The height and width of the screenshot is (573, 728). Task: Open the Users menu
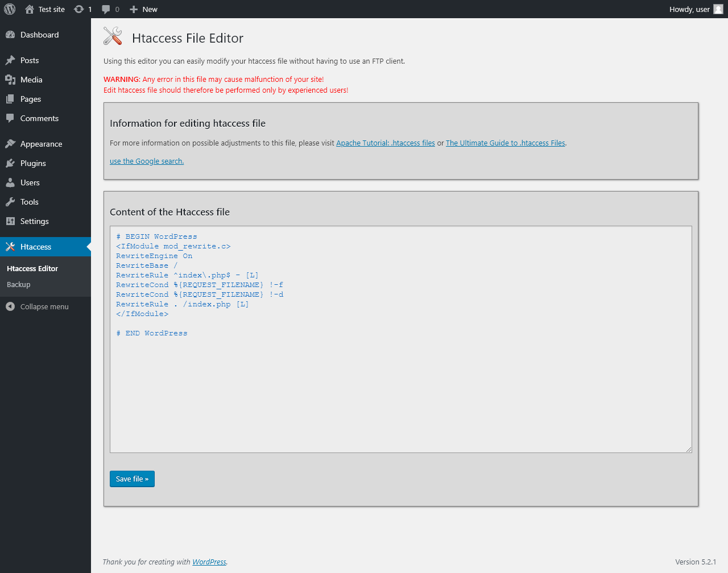tap(45, 182)
